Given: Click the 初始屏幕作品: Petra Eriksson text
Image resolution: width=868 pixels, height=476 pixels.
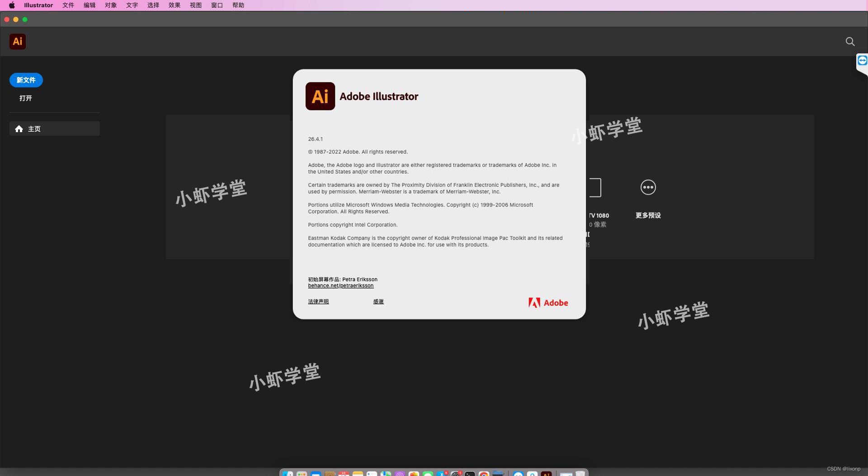Looking at the screenshot, I should (x=343, y=280).
